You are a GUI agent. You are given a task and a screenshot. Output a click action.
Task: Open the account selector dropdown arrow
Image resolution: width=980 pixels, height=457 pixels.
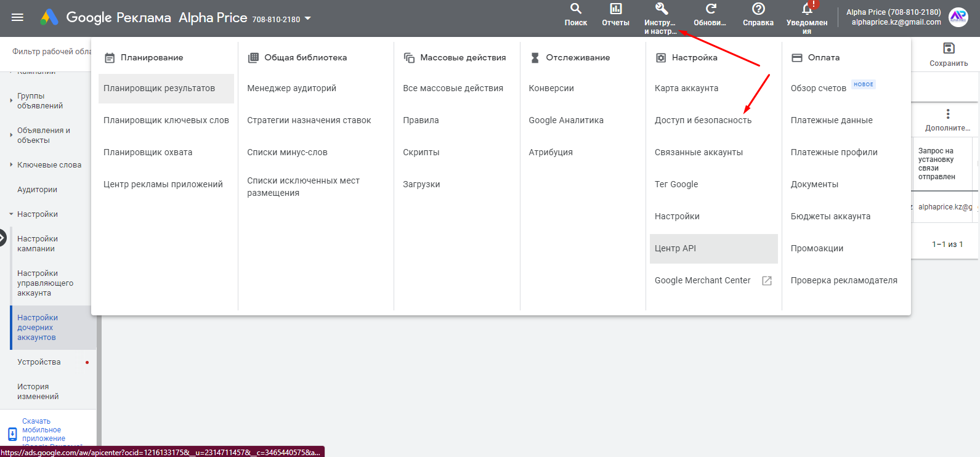click(x=308, y=18)
